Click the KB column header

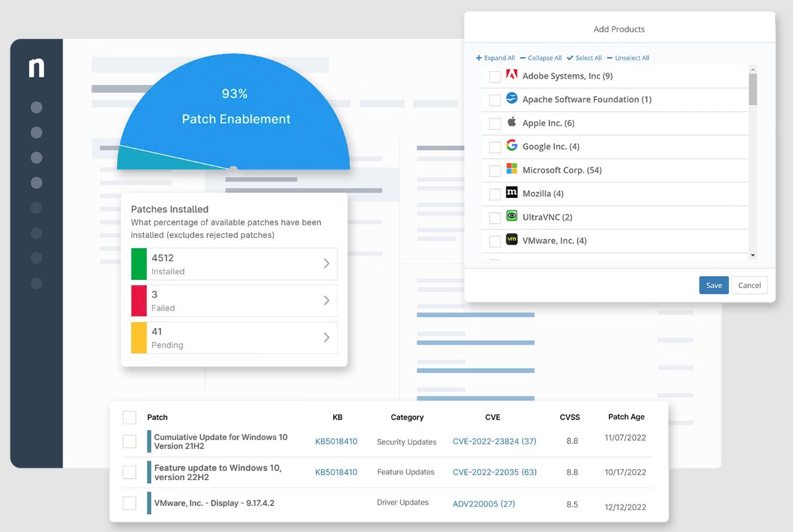338,417
